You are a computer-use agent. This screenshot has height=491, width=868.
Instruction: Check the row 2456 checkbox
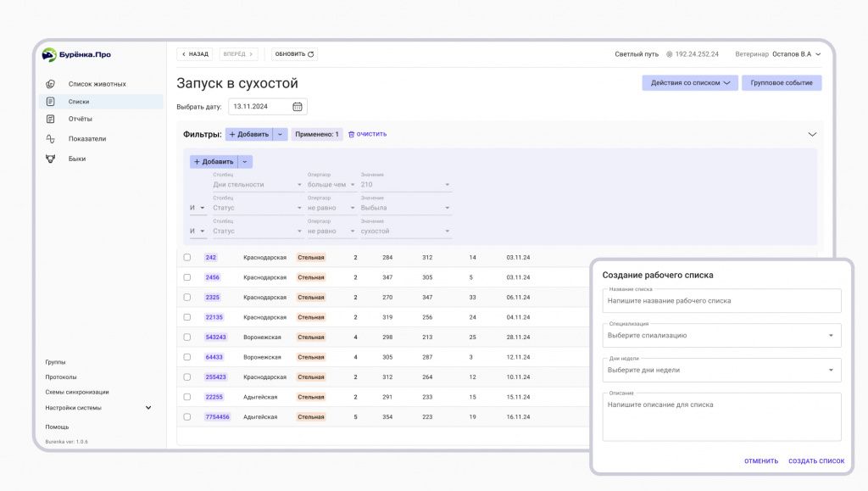pos(187,277)
